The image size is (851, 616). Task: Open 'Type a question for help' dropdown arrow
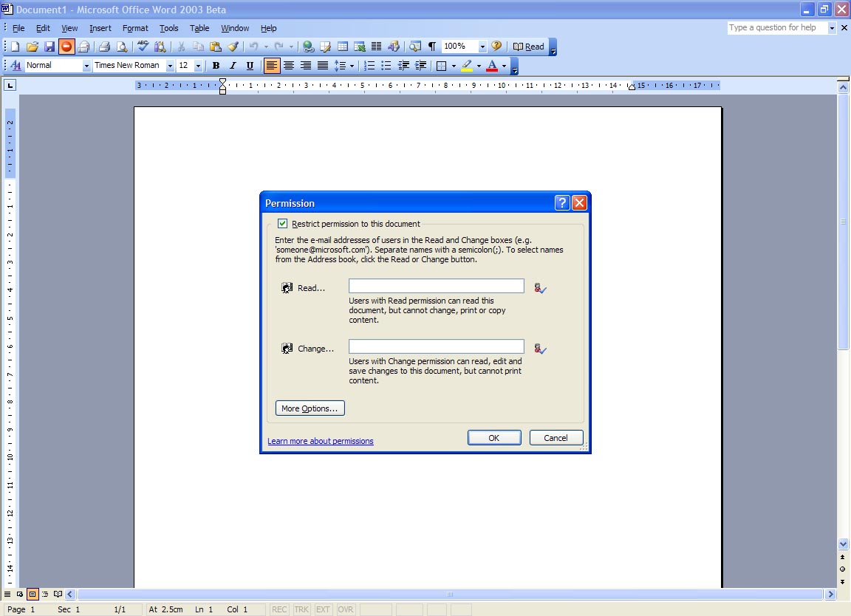coord(832,27)
